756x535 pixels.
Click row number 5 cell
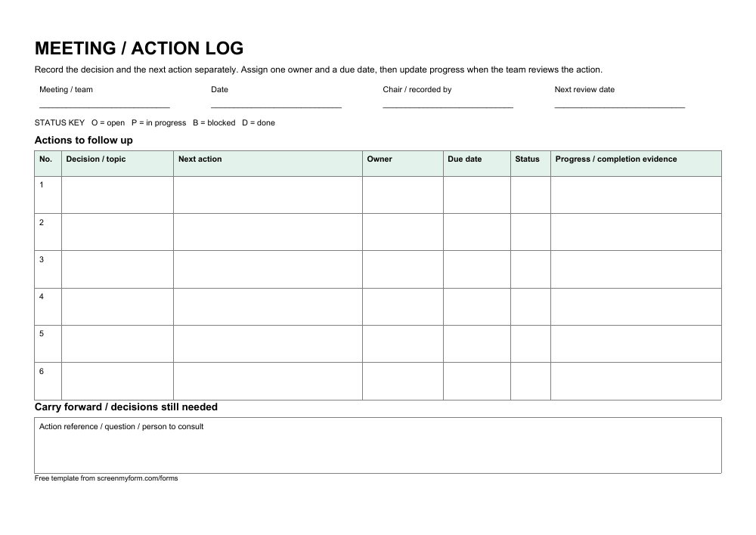(48, 344)
